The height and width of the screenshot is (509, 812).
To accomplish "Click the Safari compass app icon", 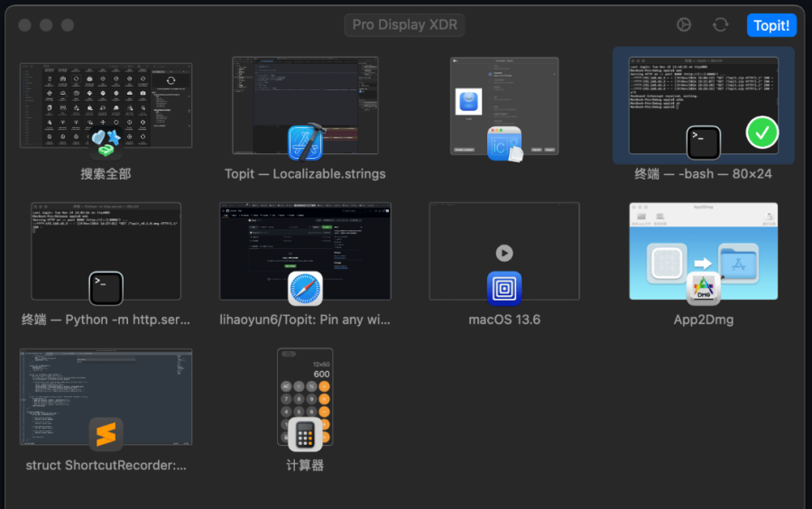I will coord(305,289).
